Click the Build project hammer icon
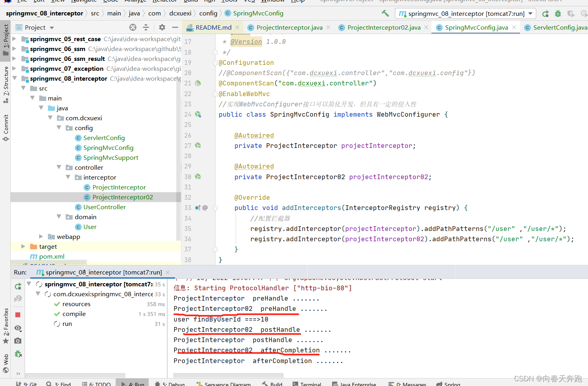The height and width of the screenshot is (386, 588). point(385,13)
